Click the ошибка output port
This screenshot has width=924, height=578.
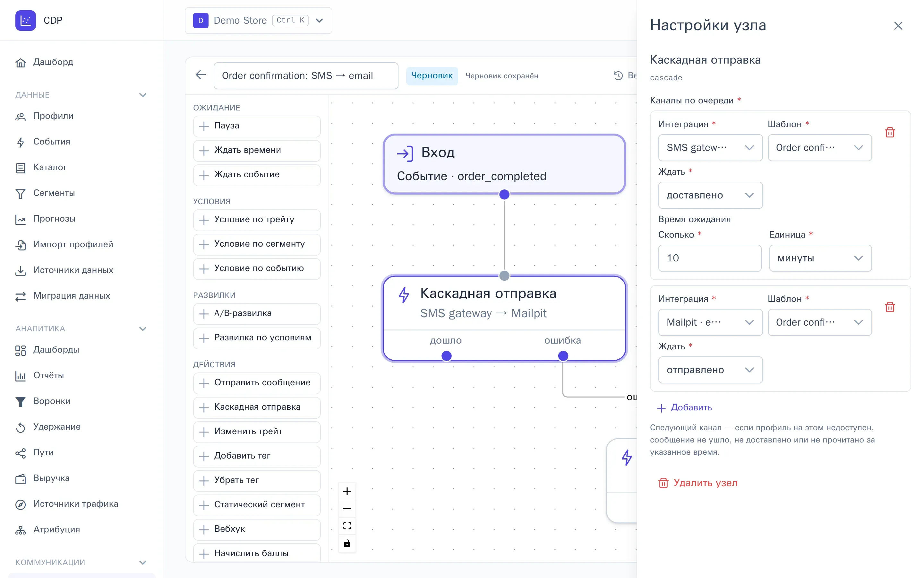(x=563, y=356)
